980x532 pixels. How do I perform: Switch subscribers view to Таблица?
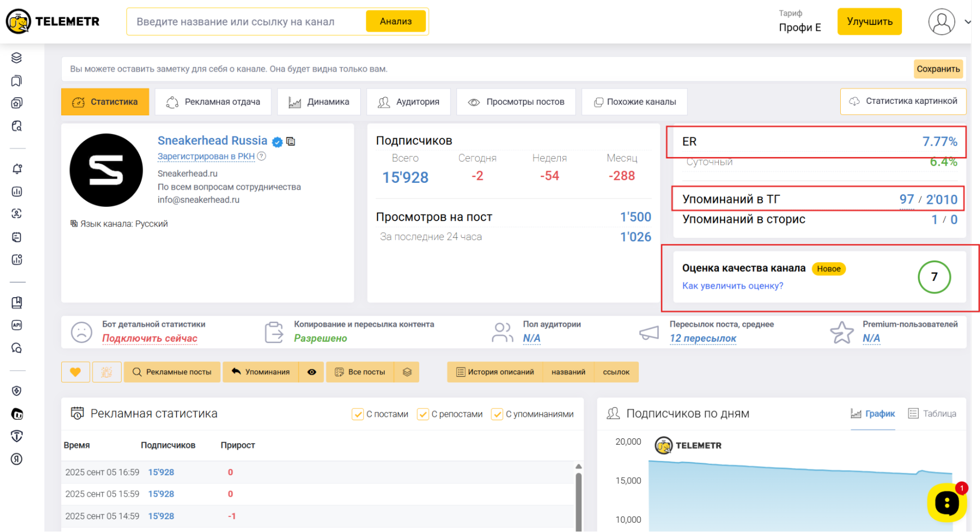pyautogui.click(x=932, y=414)
